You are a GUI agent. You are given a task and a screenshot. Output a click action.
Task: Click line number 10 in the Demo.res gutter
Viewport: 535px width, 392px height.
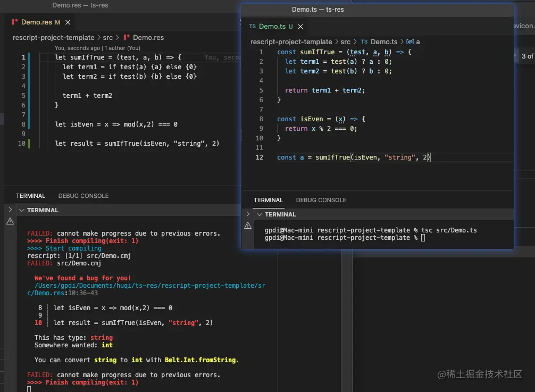(21, 144)
